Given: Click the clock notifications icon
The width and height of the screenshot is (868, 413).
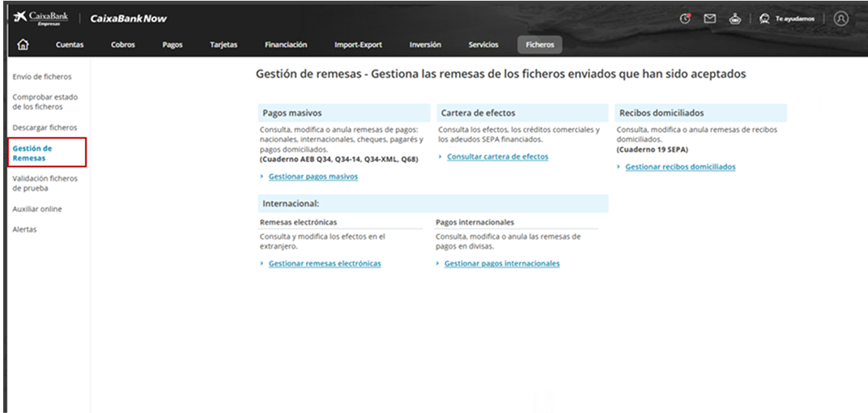Looking at the screenshot, I should coord(685,19).
